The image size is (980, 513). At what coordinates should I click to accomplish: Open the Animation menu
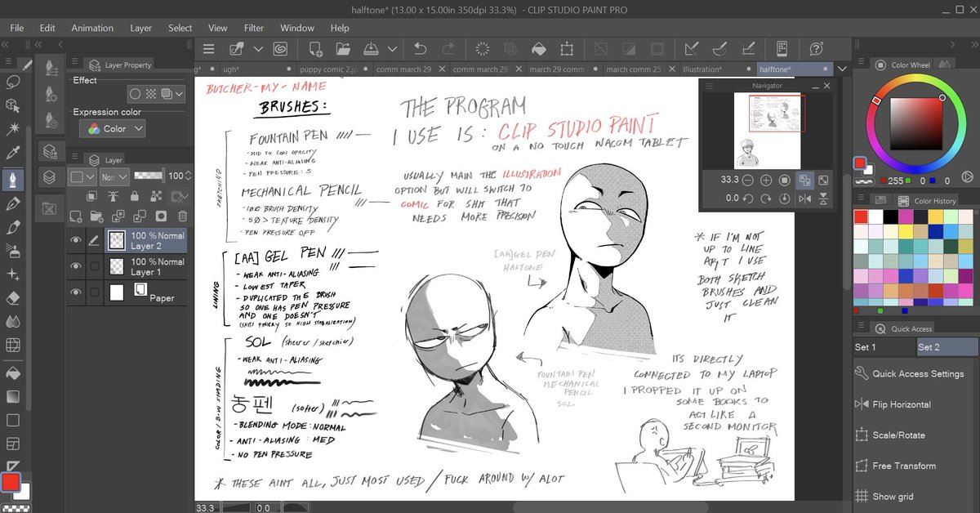(92, 28)
